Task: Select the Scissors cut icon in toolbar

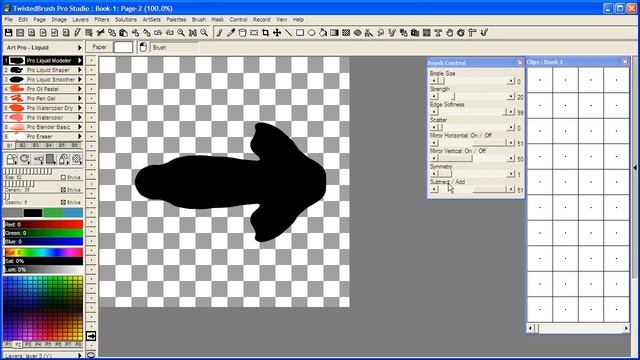Action: [100, 33]
